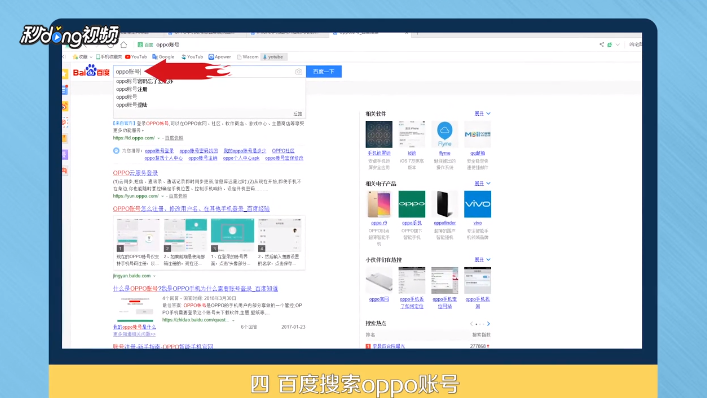The height and width of the screenshot is (398, 707).
Task: Click the Flyme software thumbnail
Action: pos(445,134)
